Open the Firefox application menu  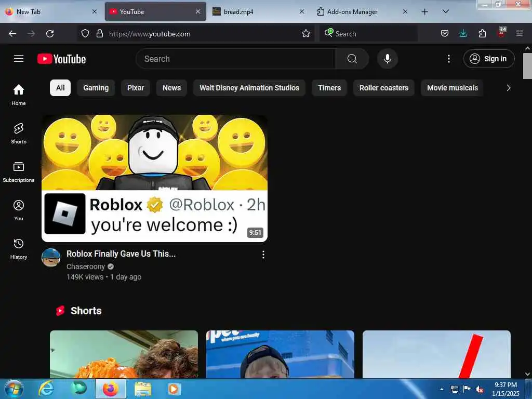pos(520,33)
